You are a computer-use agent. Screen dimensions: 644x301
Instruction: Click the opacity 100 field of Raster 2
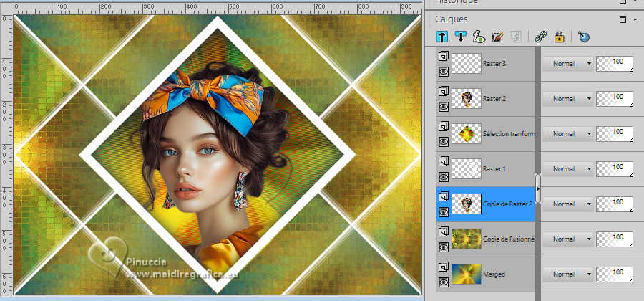[x=615, y=99]
